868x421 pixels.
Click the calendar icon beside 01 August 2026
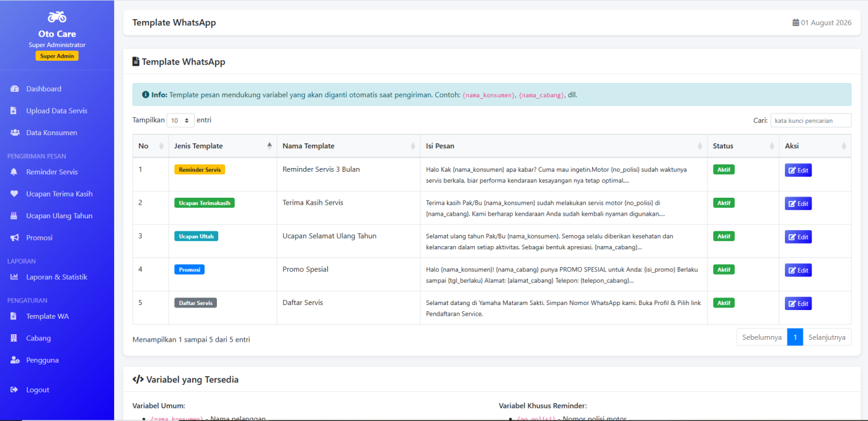click(795, 23)
